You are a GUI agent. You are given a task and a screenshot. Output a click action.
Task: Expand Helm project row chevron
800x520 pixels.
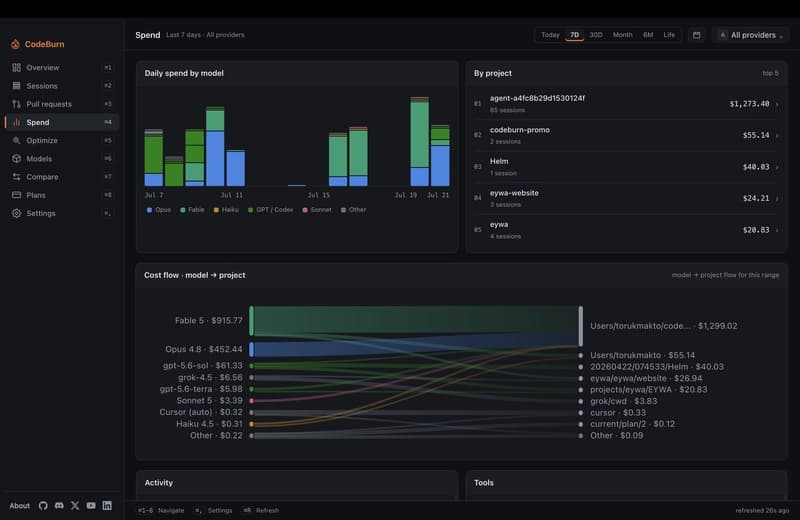pos(777,167)
